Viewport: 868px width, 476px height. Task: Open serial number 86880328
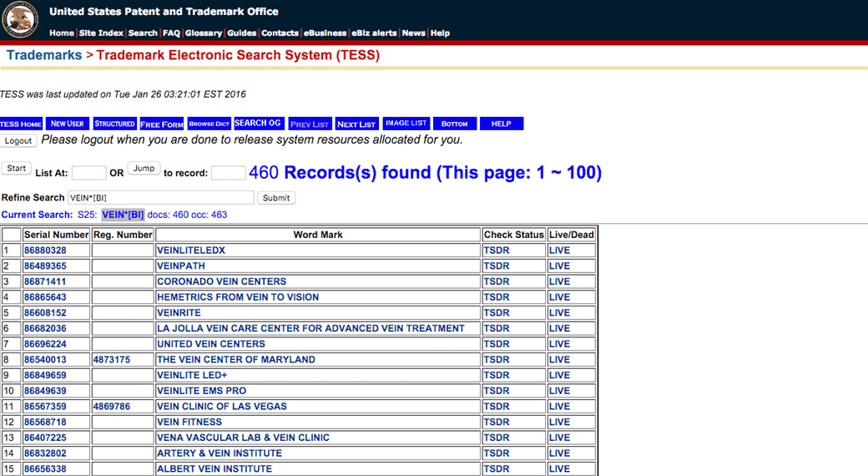click(45, 251)
